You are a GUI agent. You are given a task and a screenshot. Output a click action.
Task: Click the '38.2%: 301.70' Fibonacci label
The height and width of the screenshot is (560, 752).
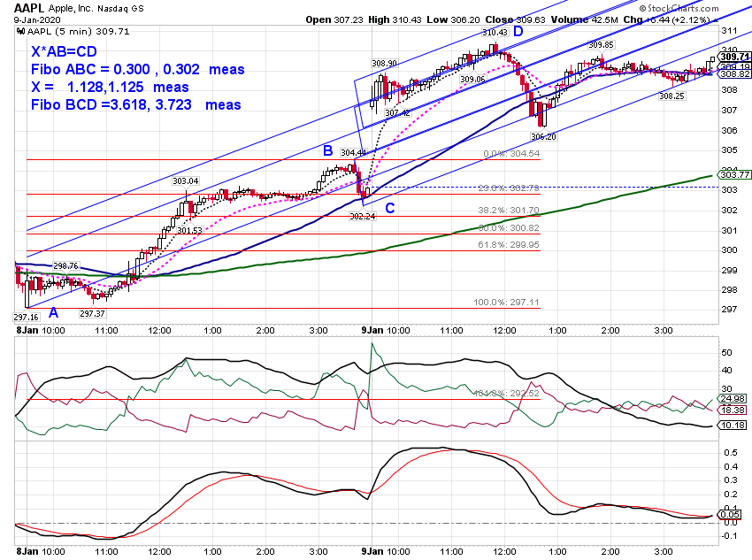509,211
